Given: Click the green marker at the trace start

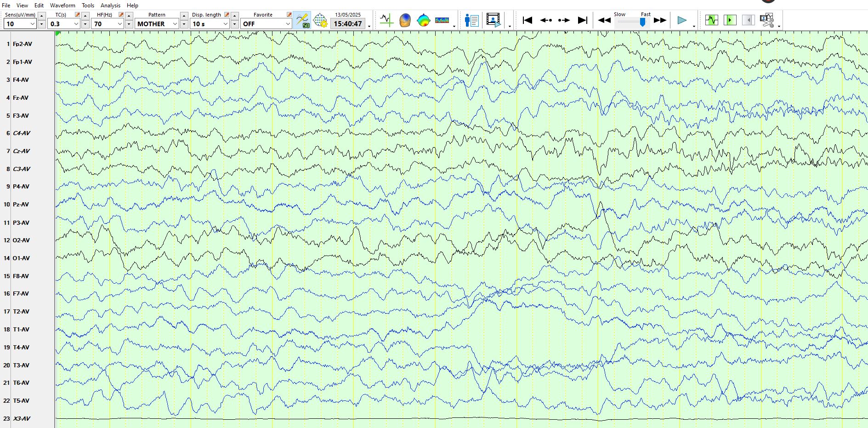Looking at the screenshot, I should pyautogui.click(x=58, y=34).
